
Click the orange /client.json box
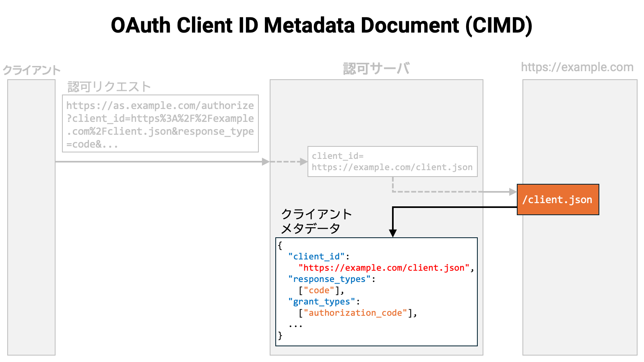(557, 200)
